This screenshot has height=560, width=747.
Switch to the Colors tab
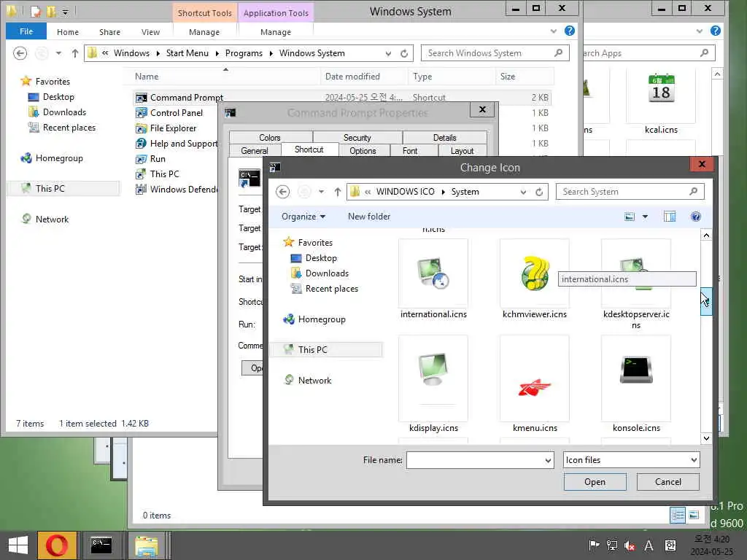(270, 138)
